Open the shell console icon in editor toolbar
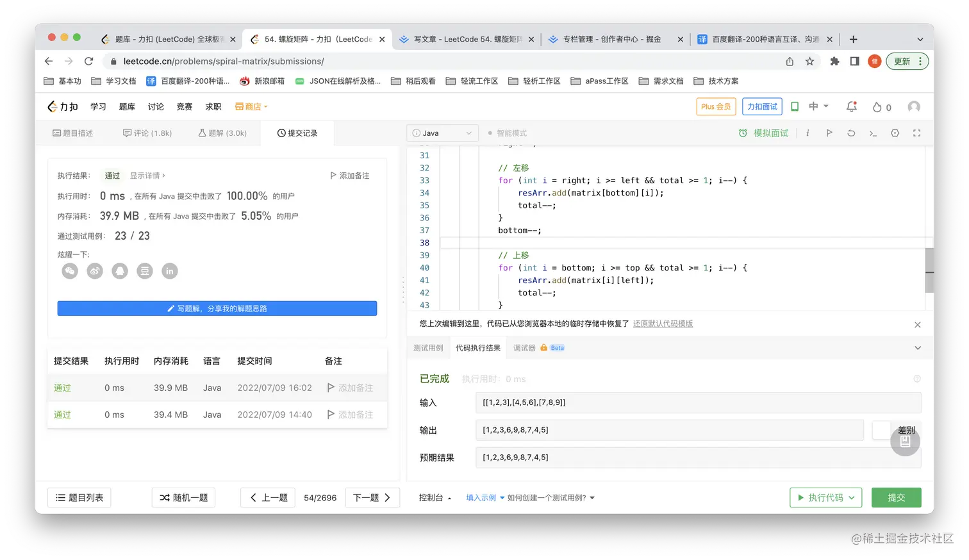This screenshot has height=560, width=969. point(873,133)
